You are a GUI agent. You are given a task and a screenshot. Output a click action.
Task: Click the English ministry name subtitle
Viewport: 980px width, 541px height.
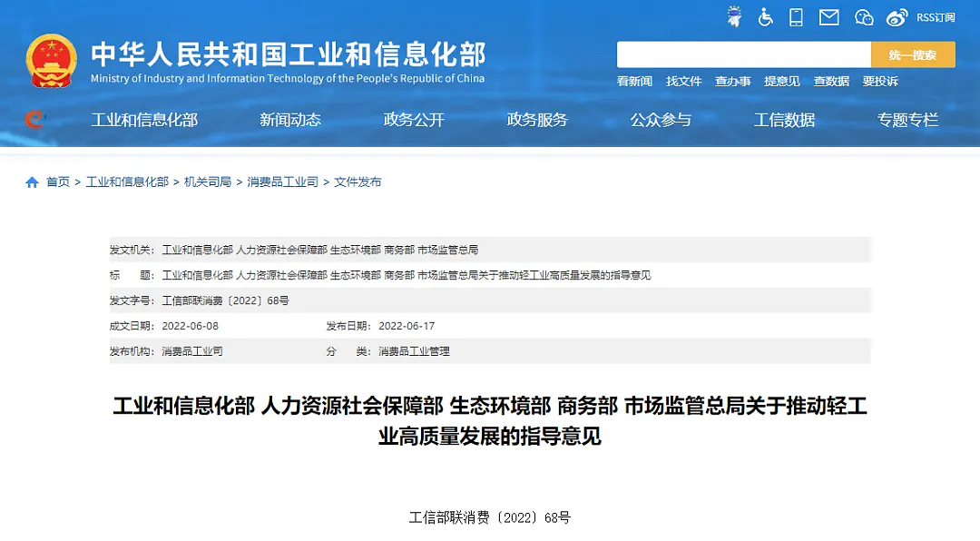click(288, 78)
